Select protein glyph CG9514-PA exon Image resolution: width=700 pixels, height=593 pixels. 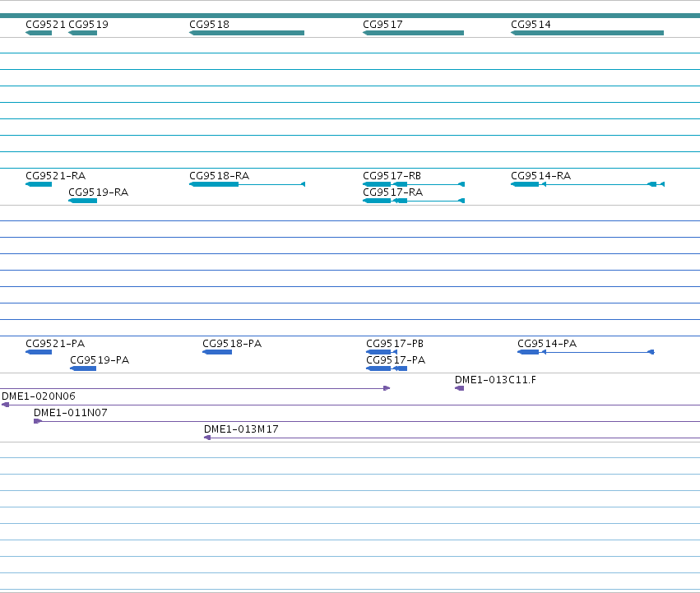[x=528, y=352]
